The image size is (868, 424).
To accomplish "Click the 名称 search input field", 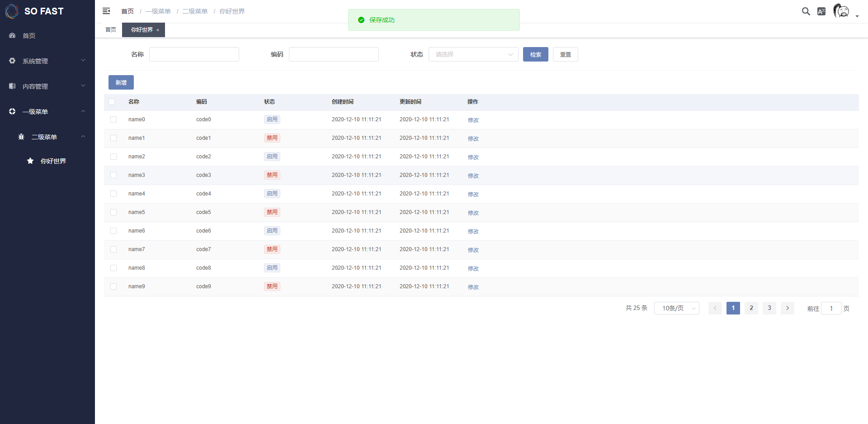I will pos(194,54).
